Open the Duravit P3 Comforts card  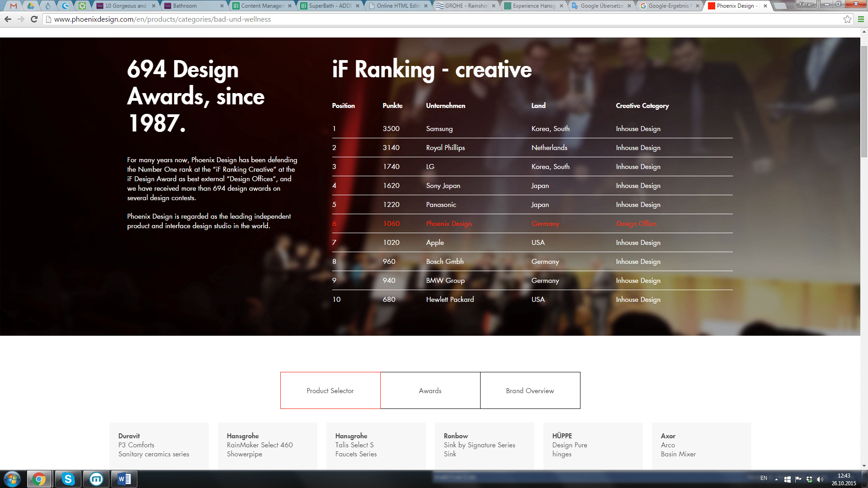click(x=159, y=446)
